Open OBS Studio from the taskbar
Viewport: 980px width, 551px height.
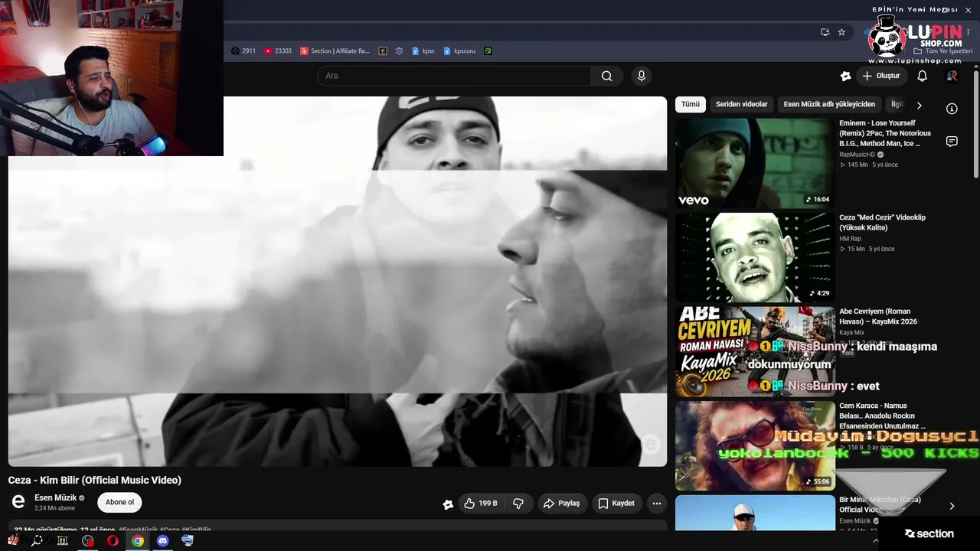[88, 540]
